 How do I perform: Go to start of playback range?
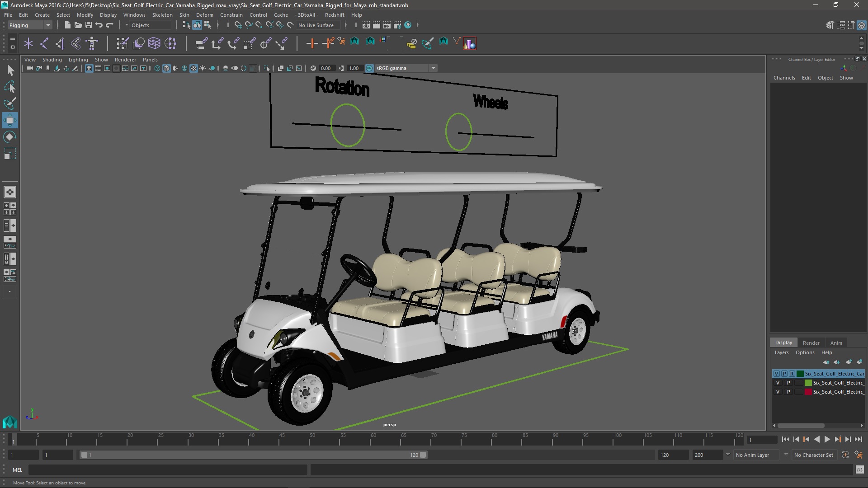(785, 439)
